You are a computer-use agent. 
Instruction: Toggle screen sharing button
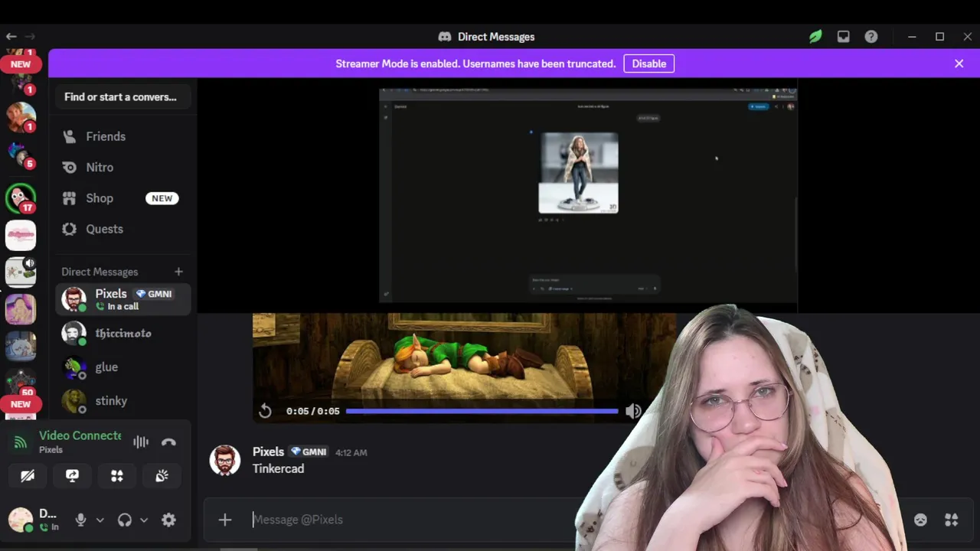pyautogui.click(x=72, y=476)
